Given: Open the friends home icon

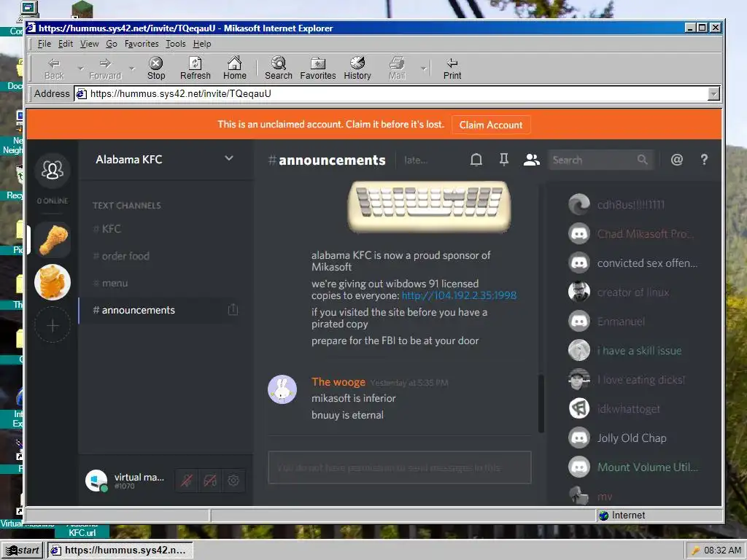Looking at the screenshot, I should 53,169.
